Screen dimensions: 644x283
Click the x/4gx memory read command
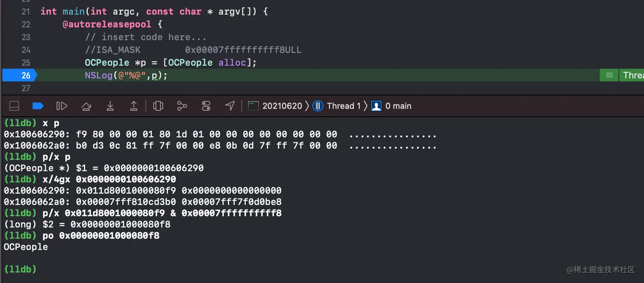109,179
